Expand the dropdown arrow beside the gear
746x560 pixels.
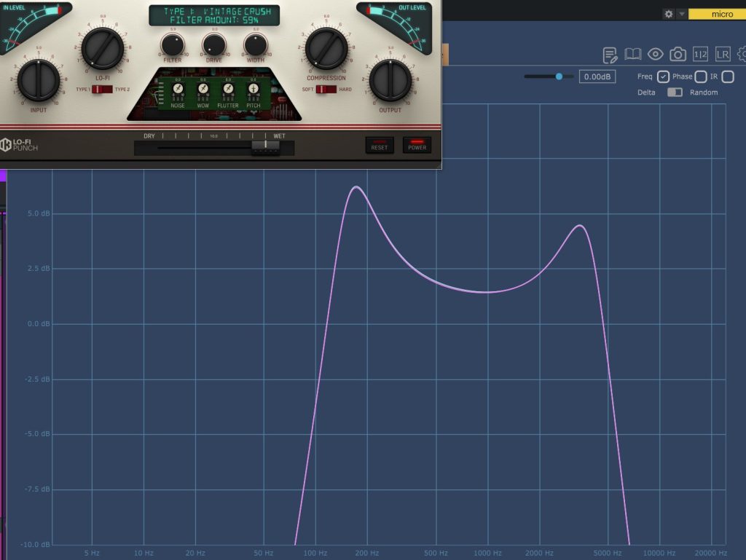682,14
